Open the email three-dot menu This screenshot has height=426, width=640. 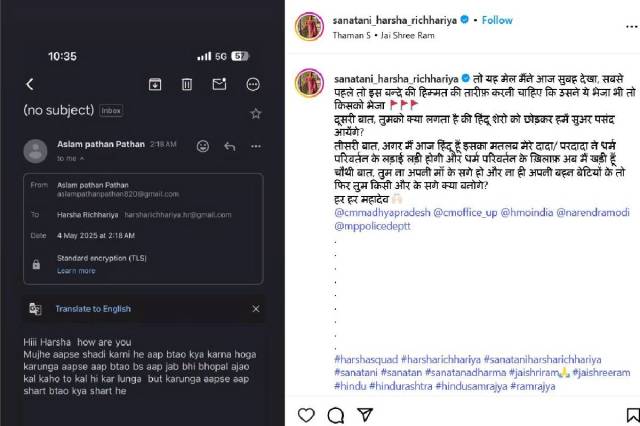point(255,84)
